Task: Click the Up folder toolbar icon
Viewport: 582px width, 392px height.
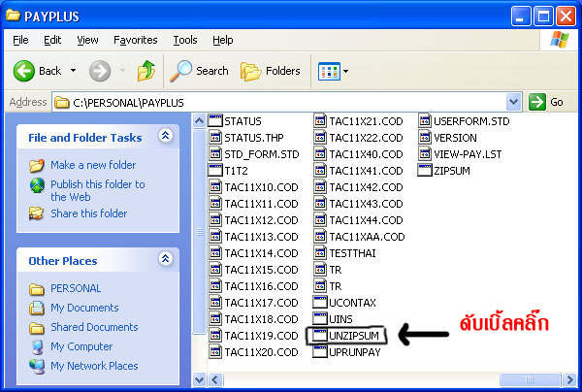Action: click(146, 71)
